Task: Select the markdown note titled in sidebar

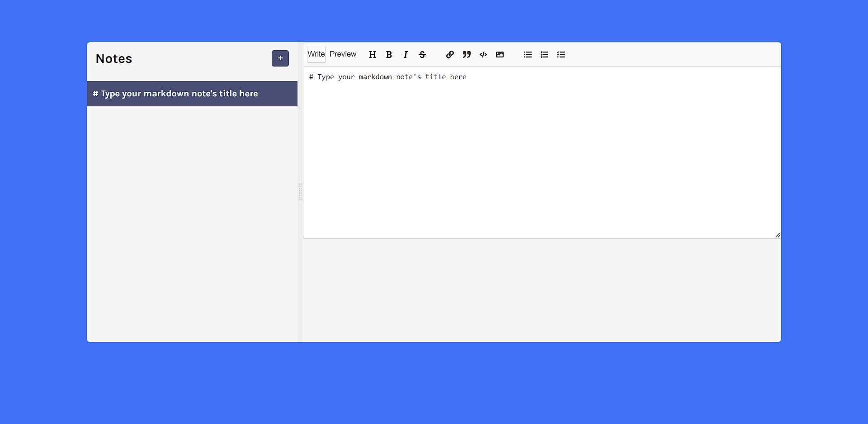Action: pos(192,94)
